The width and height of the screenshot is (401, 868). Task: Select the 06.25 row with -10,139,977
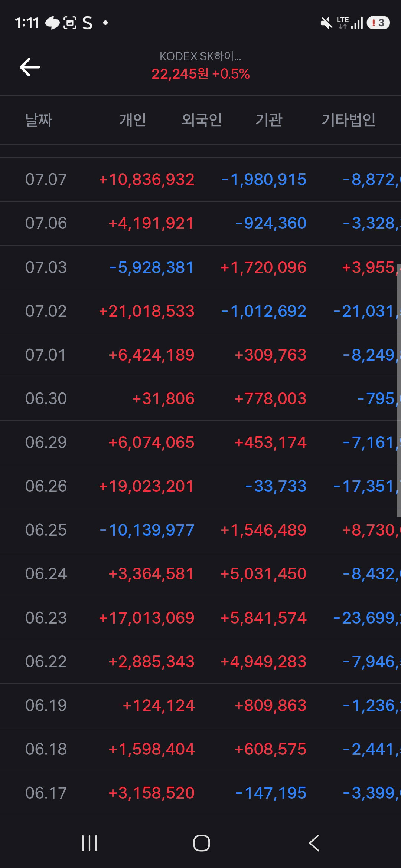(200, 530)
